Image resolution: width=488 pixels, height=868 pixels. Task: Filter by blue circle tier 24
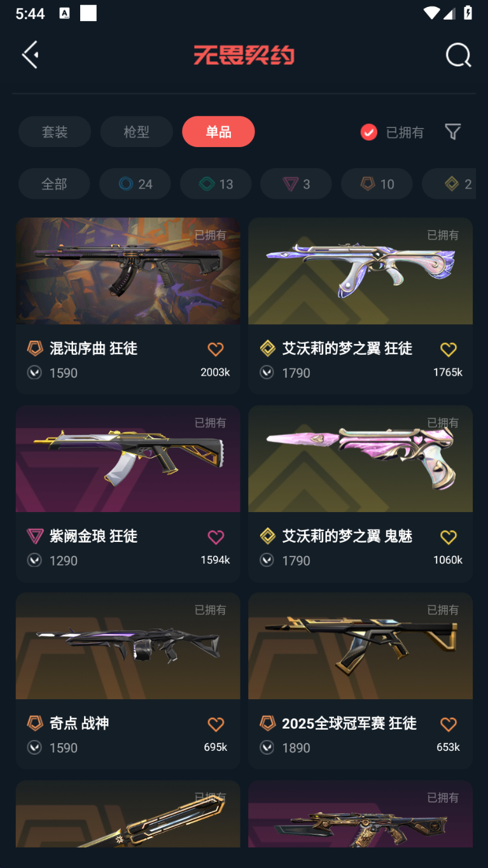coord(135,184)
